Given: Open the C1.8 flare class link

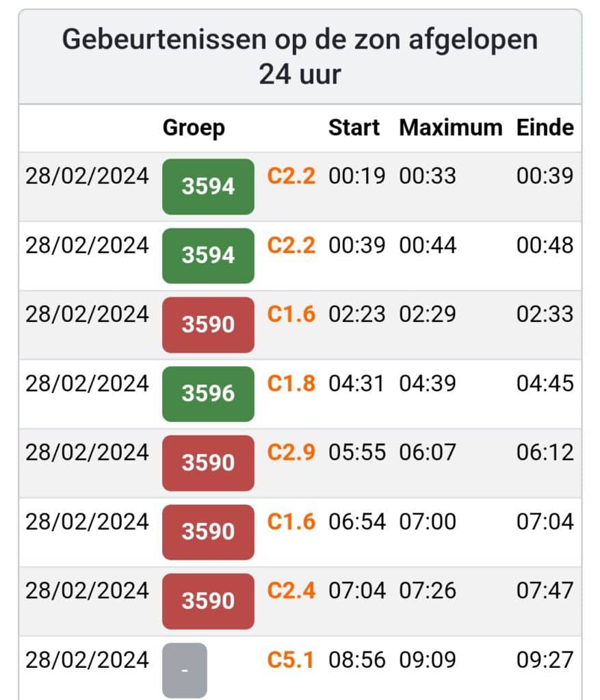Looking at the screenshot, I should pyautogui.click(x=291, y=383).
